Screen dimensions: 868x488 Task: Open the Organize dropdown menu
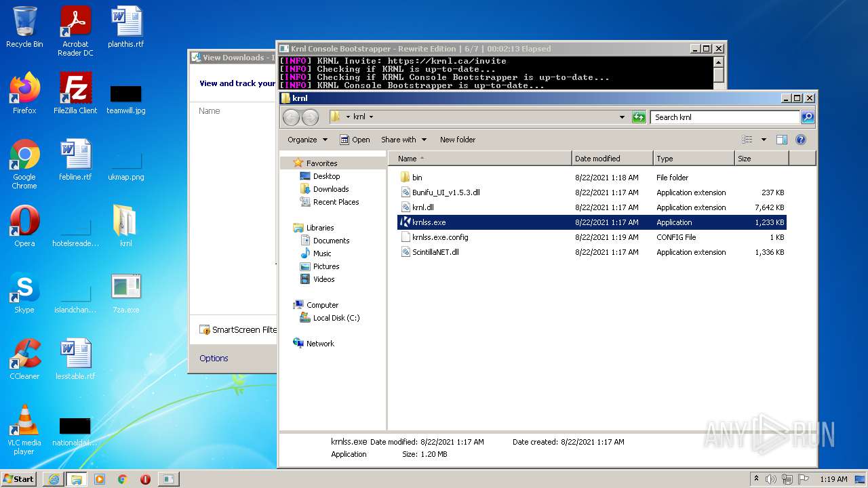307,140
